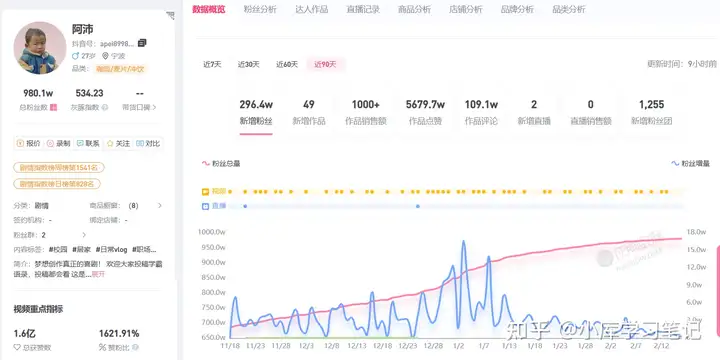Click the tallest blue peak near 1/2

[x=463, y=242]
